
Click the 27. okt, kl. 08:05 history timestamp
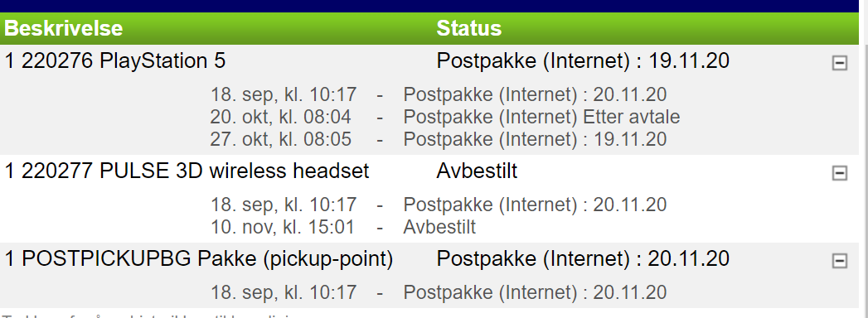(281, 139)
